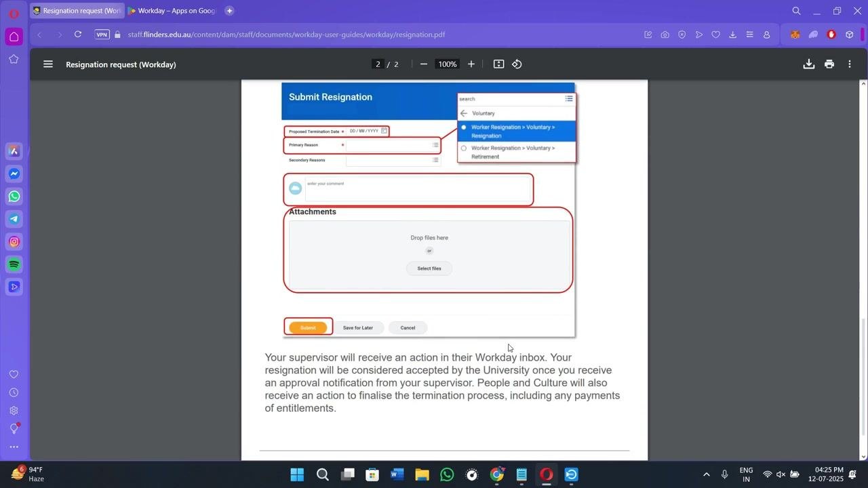The width and height of the screenshot is (868, 488).
Task: Zoom out the PDF with minus button
Action: (424, 64)
